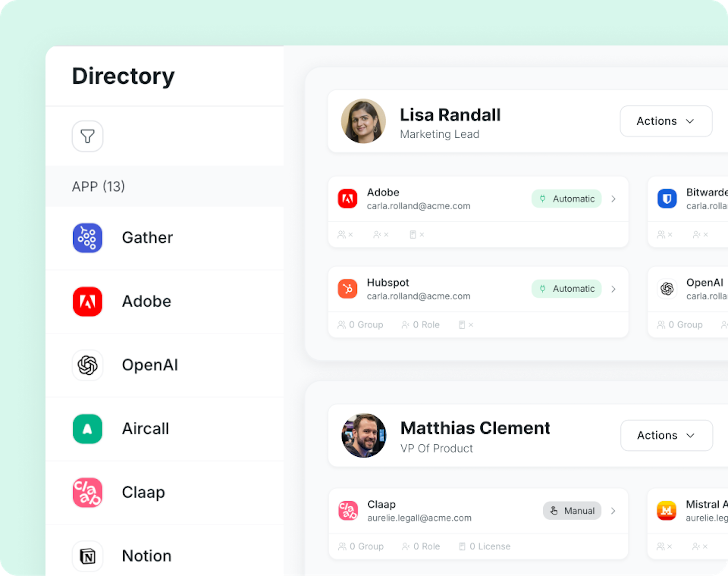The width and height of the screenshot is (728, 576).
Task: Click the Manual badge on Claap card
Action: pyautogui.click(x=572, y=511)
